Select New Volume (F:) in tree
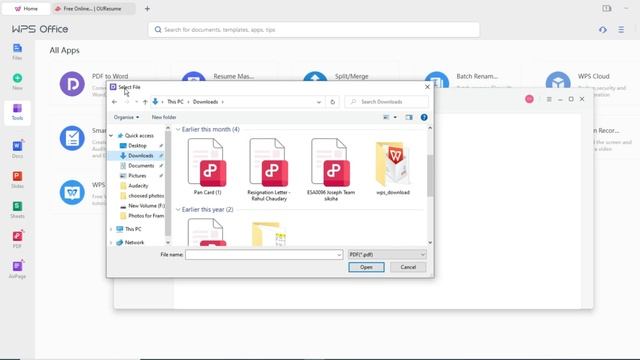 point(146,206)
